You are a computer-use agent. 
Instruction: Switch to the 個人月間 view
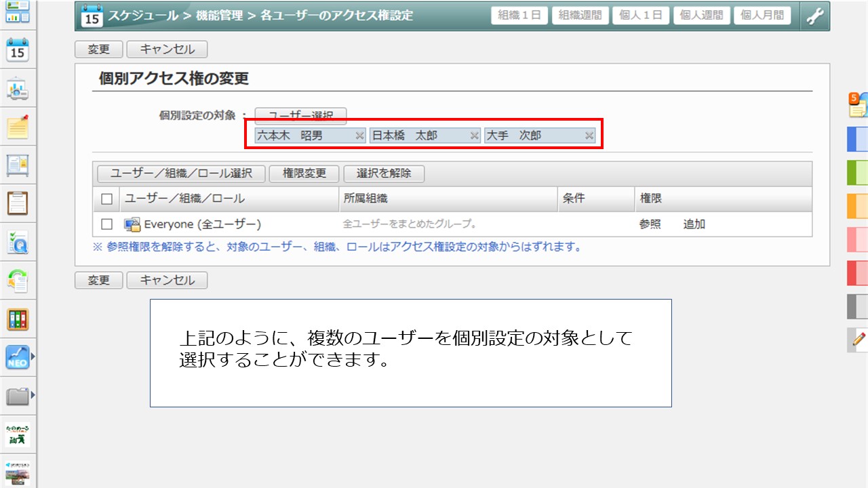(x=762, y=16)
